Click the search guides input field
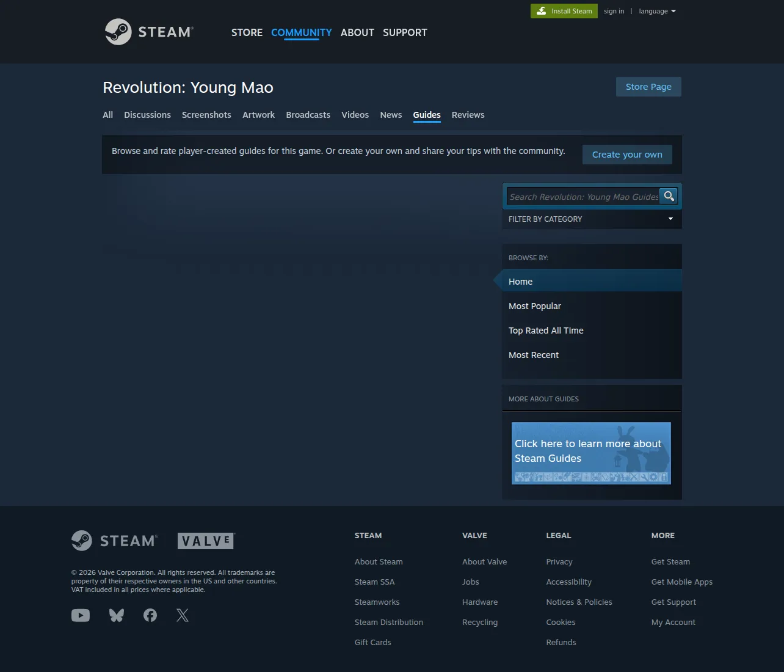 583,196
